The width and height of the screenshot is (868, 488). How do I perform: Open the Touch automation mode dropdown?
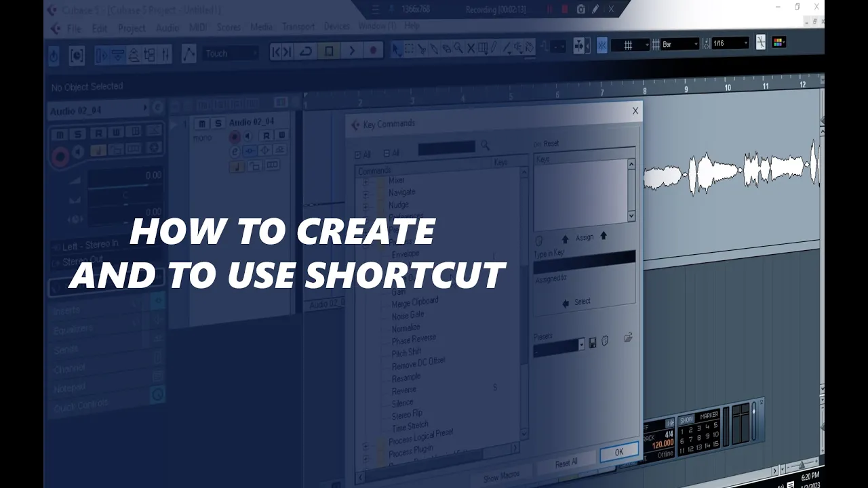click(231, 54)
